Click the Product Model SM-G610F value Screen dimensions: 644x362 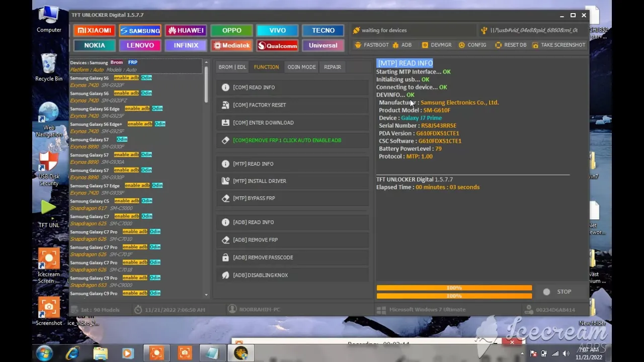[x=437, y=110]
